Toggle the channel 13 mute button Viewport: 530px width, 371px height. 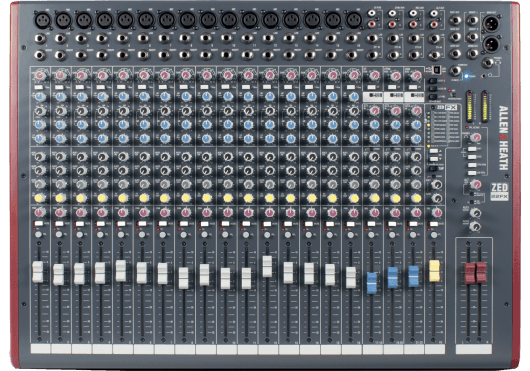288,223
